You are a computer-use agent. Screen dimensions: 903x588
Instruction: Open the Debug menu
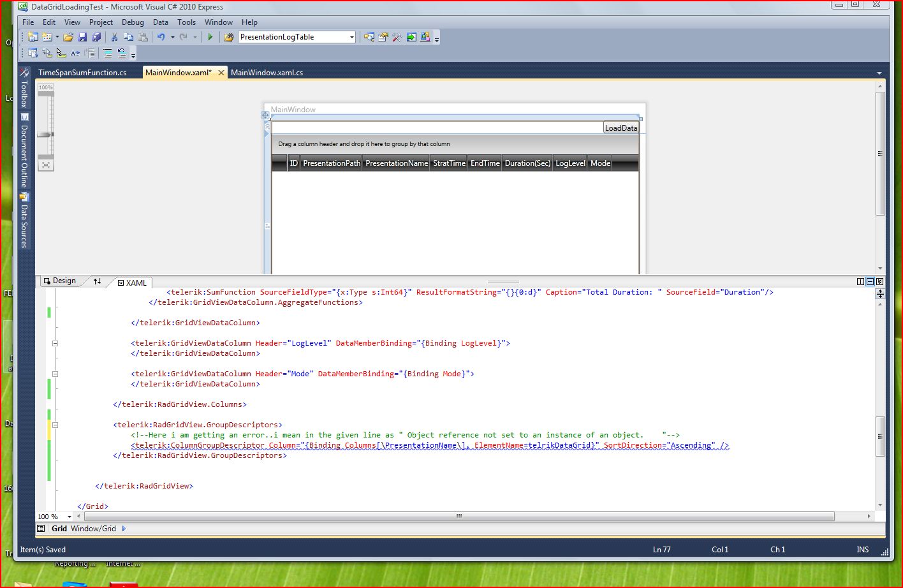click(133, 22)
